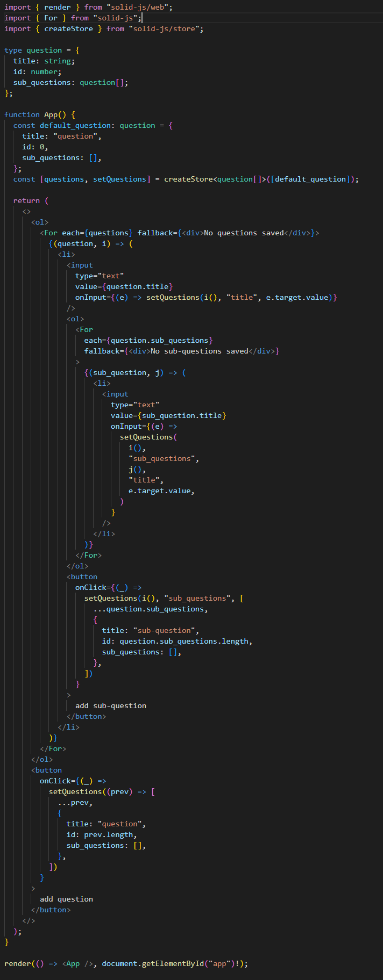Click the "value={question.title}" attribute
383x980 pixels.
(x=124, y=286)
